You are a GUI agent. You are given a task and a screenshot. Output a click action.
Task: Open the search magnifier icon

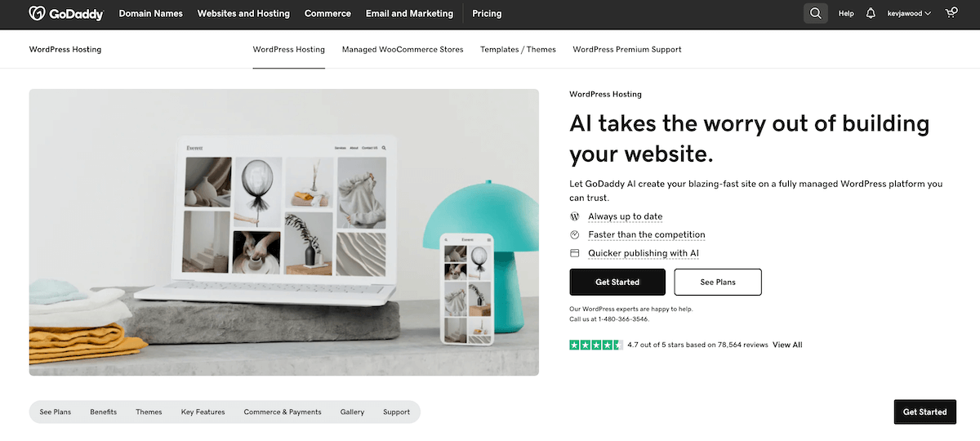click(x=815, y=14)
